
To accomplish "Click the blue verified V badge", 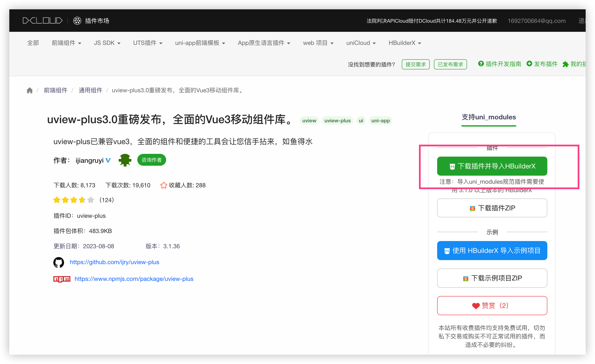I will pyautogui.click(x=108, y=160).
